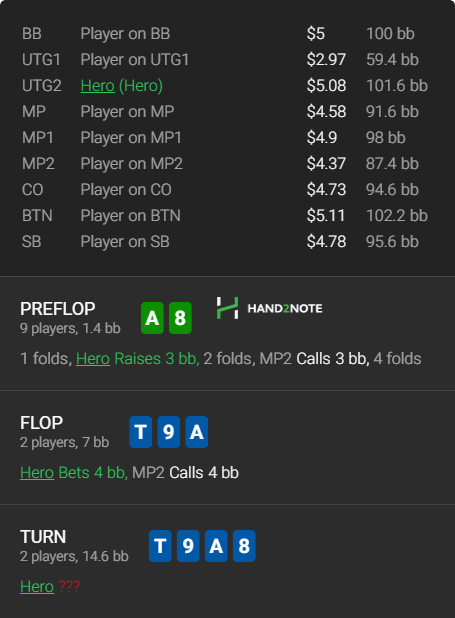Image resolution: width=455 pixels, height=618 pixels.
Task: Click HAND2NOTE brand text
Action: pyautogui.click(x=285, y=308)
